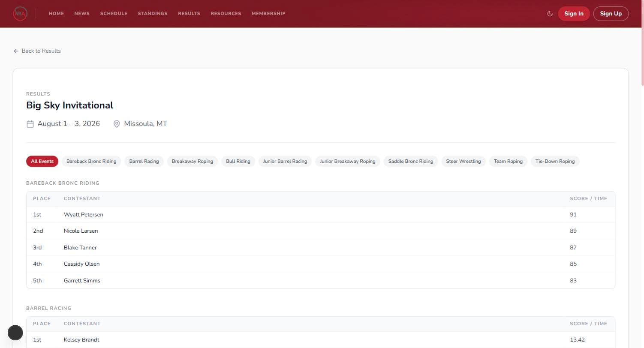
Task: Toggle dark mode with the moon icon
Action: pos(550,14)
